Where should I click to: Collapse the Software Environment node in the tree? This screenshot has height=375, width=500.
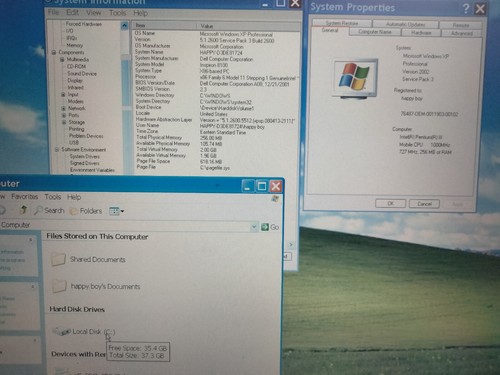(57, 150)
